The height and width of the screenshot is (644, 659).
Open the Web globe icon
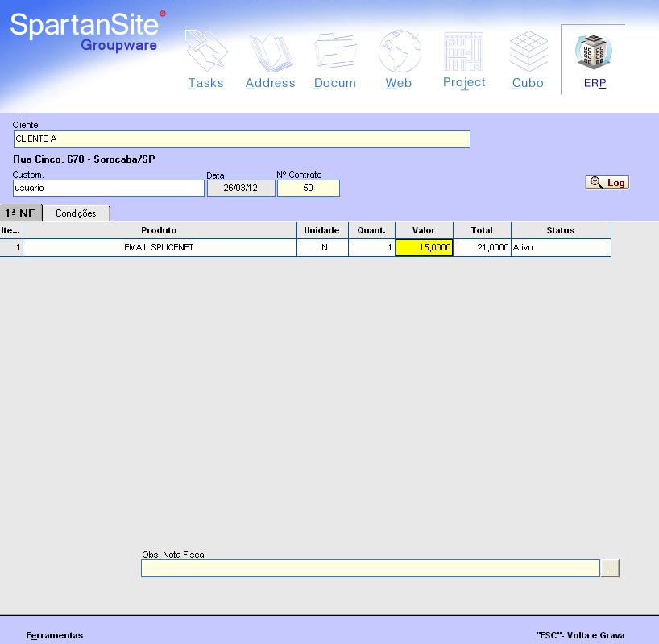399,52
